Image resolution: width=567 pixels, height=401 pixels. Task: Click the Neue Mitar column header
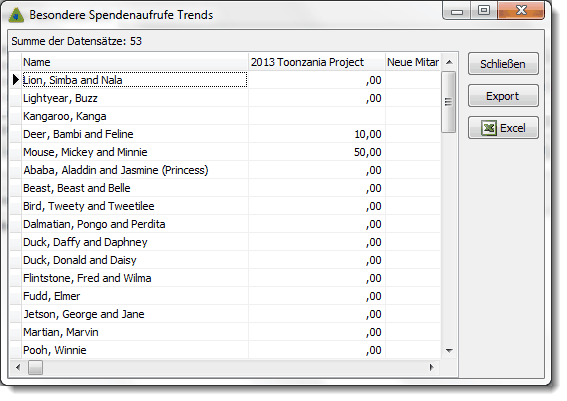(413, 62)
